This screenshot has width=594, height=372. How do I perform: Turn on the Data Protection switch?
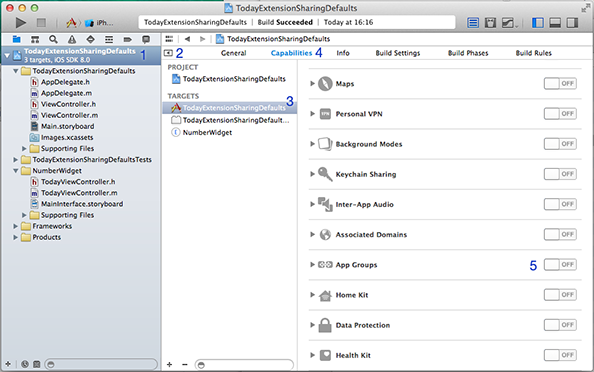[x=560, y=325]
